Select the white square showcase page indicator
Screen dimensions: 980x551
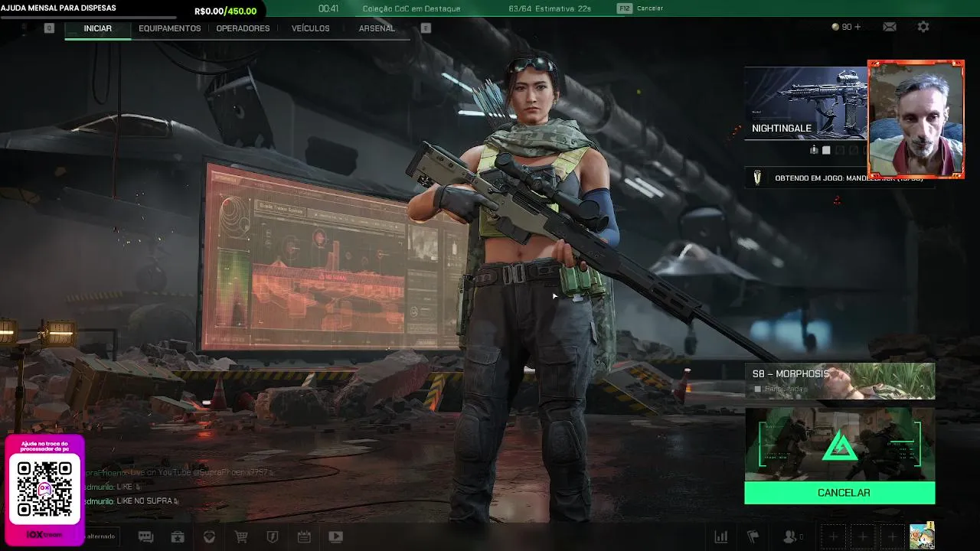coord(826,150)
